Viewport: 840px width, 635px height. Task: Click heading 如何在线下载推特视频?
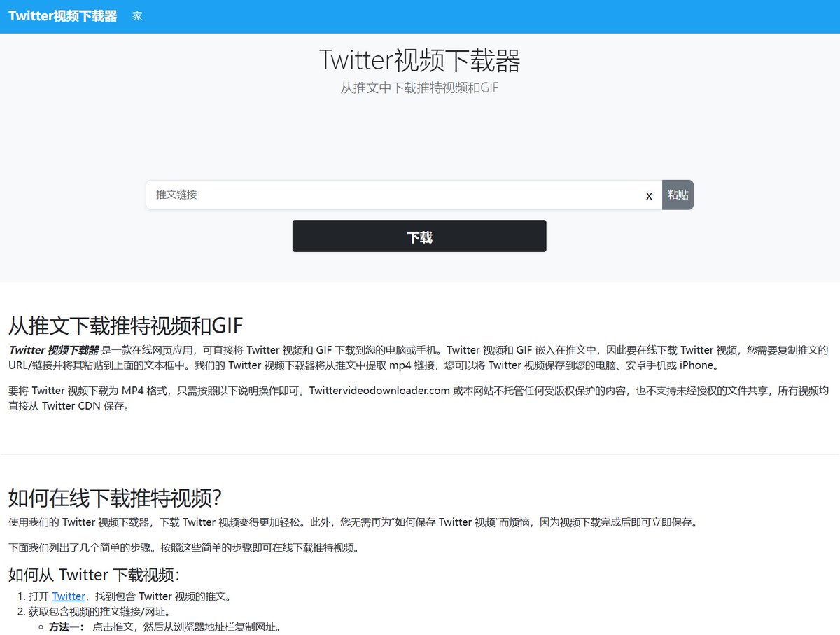pyautogui.click(x=115, y=498)
